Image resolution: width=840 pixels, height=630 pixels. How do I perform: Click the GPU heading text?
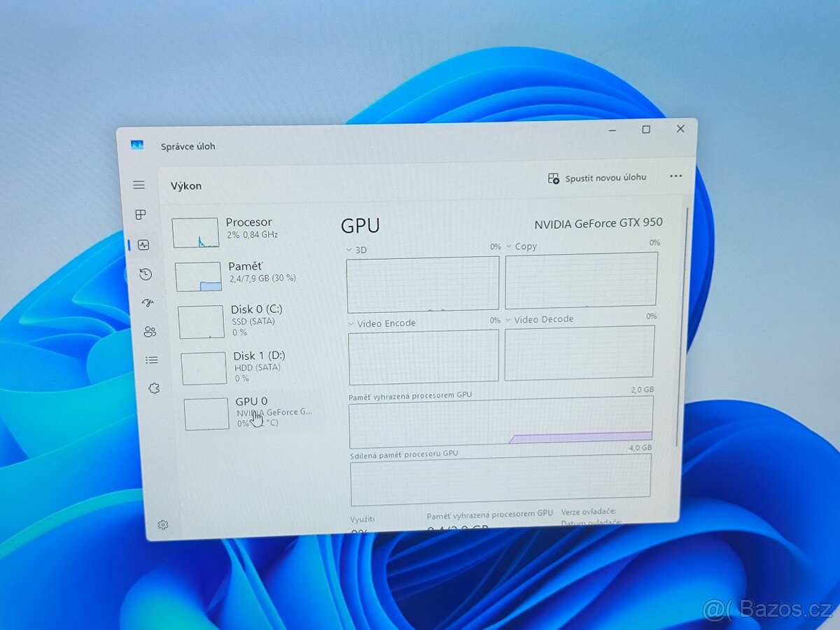pyautogui.click(x=360, y=225)
